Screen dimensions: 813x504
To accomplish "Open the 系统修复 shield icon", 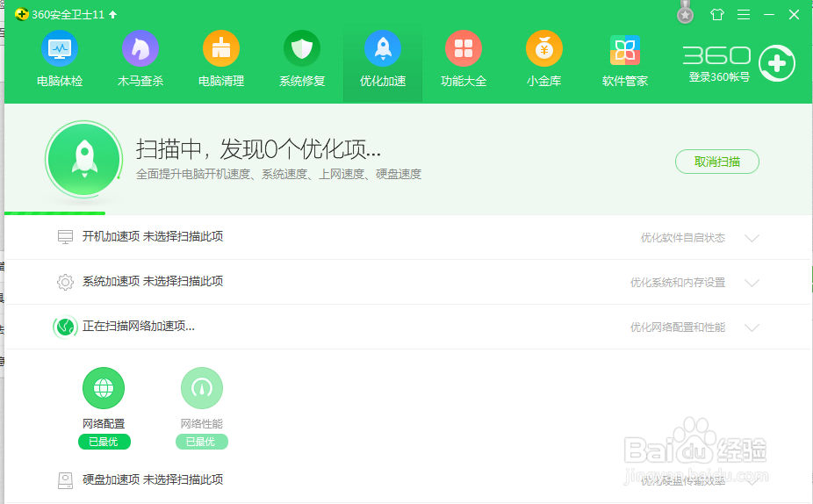I will pos(302,48).
